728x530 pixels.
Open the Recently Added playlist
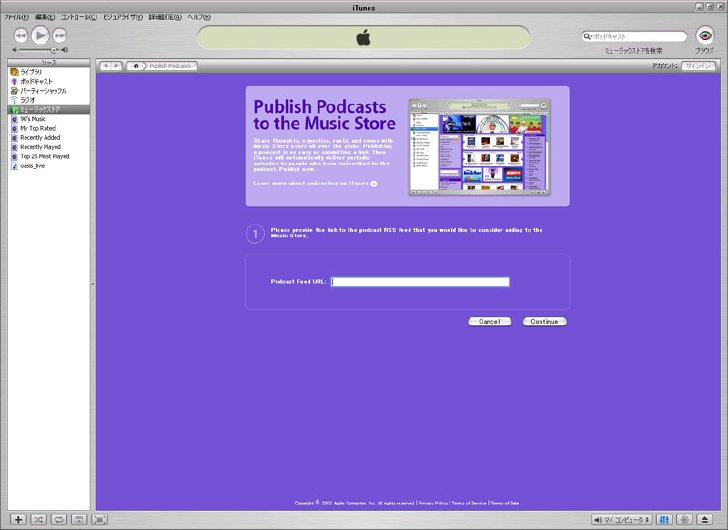(49, 137)
